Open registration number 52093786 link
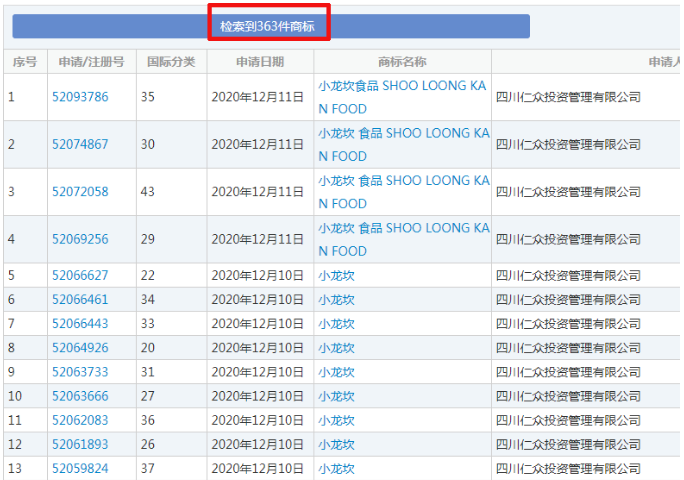Viewport: 684px width, 480px height. coord(80,97)
